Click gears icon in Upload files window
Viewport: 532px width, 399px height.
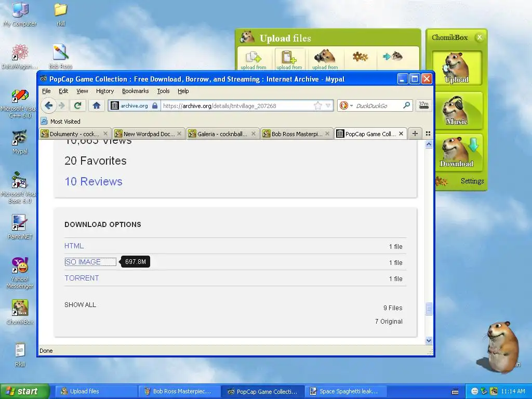click(360, 56)
